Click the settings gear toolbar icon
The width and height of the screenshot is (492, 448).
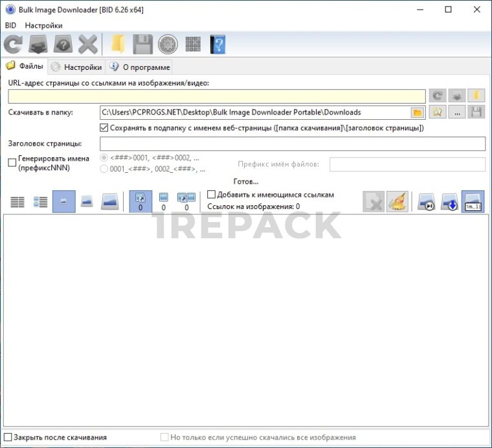(x=168, y=45)
